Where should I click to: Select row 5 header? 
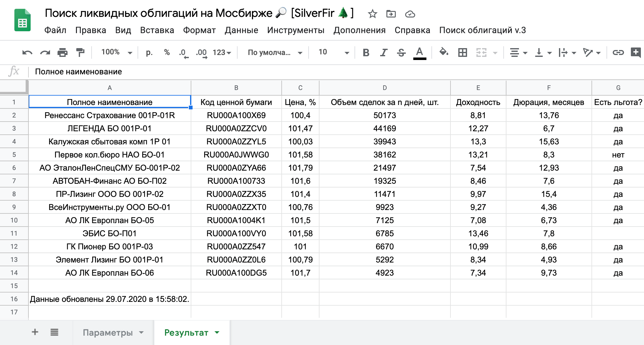click(x=14, y=155)
